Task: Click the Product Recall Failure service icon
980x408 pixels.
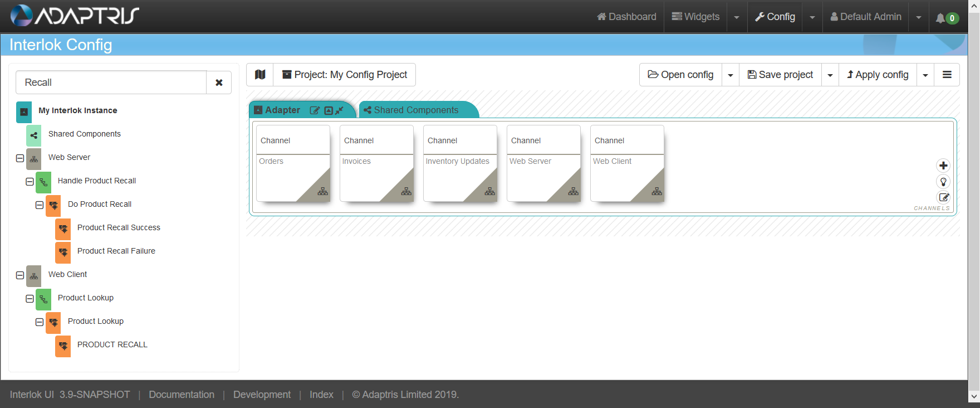Action: pyautogui.click(x=63, y=252)
